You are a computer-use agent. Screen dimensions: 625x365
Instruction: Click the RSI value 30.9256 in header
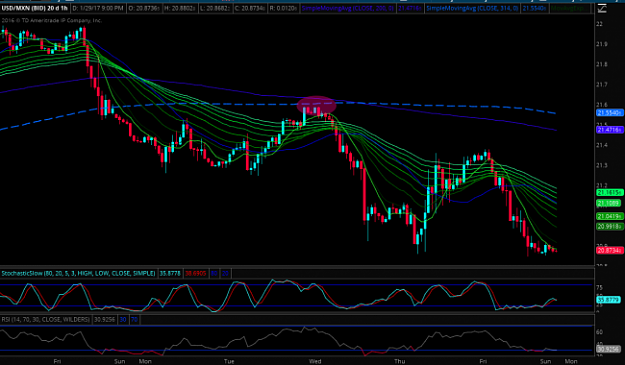104,320
